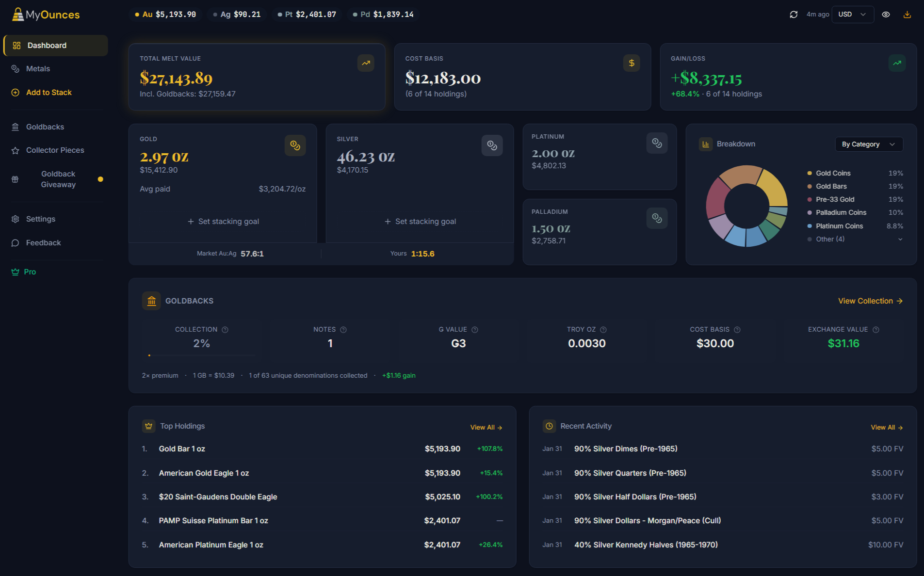Screen dimensions: 924x576
Task: Open Settings from the sidebar gear icon
Action: click(x=15, y=219)
